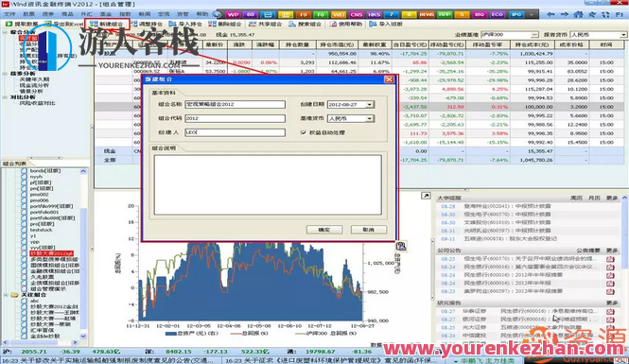
Task: Click the IBQ shortcut button
Action: 480,14
